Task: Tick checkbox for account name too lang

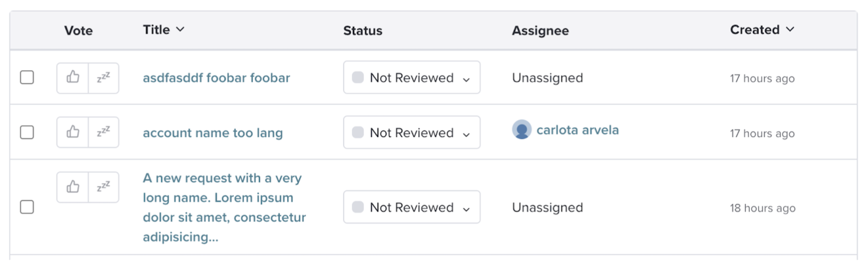Action: click(27, 132)
